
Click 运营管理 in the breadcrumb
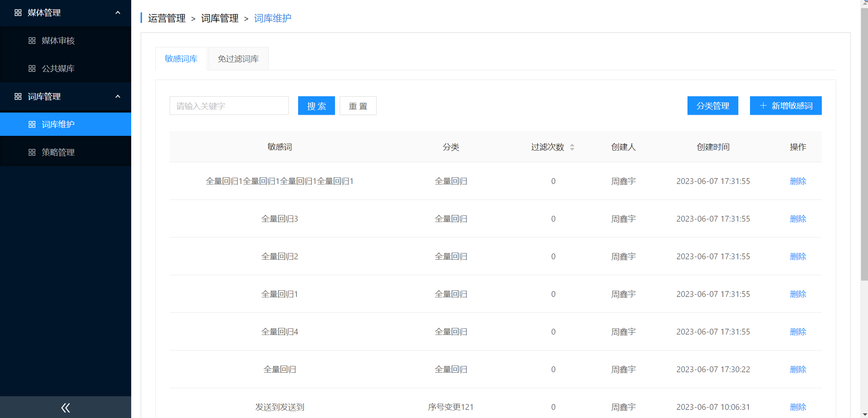pyautogui.click(x=167, y=18)
